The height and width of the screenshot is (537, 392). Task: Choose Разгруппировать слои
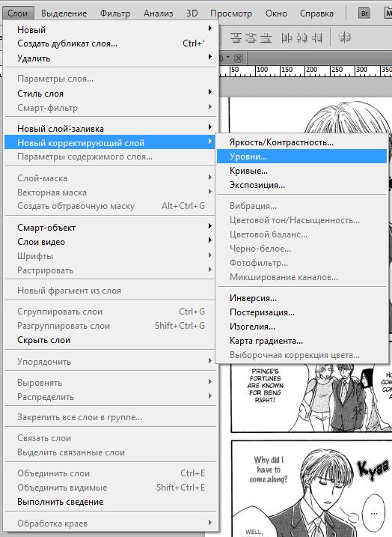pyautogui.click(x=111, y=326)
